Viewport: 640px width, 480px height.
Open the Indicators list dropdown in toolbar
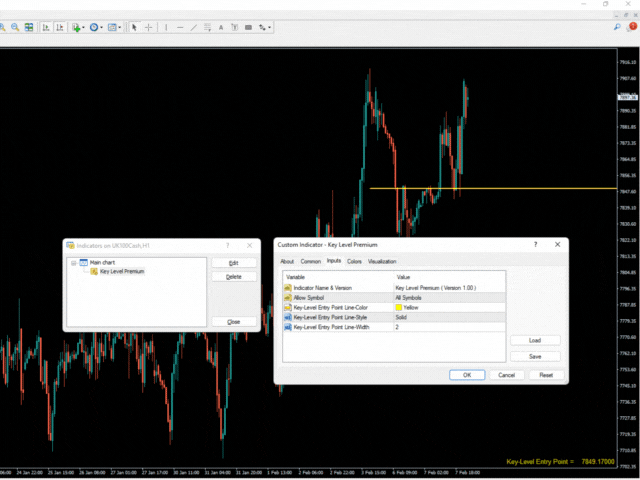78,28
